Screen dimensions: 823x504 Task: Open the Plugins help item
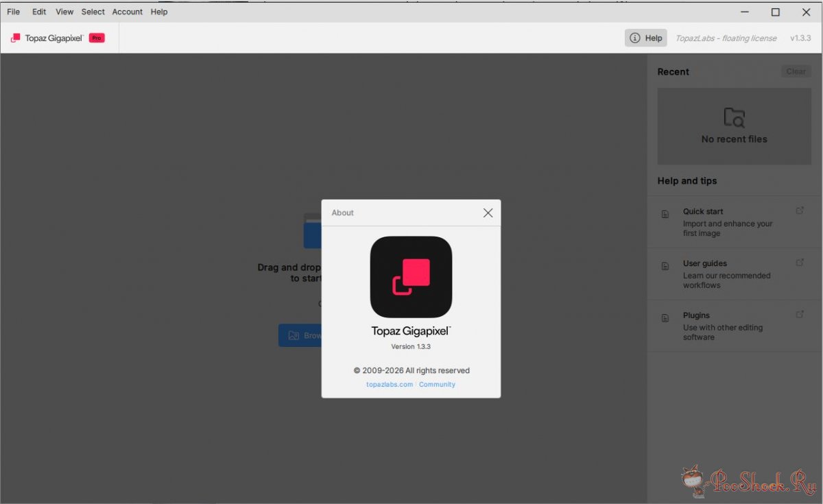point(735,326)
